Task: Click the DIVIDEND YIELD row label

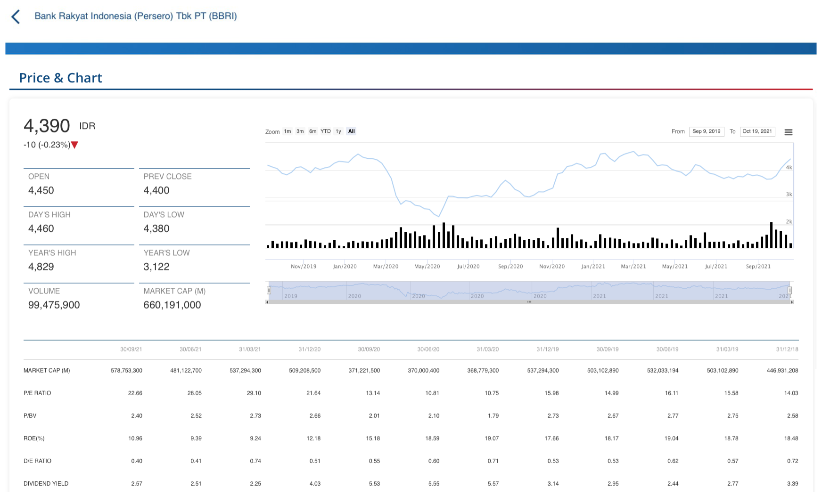Action: tap(46, 484)
